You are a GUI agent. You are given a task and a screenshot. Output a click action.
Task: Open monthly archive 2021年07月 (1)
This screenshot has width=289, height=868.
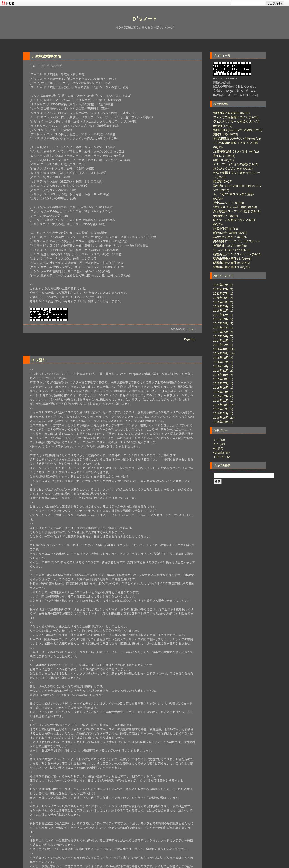point(223,293)
